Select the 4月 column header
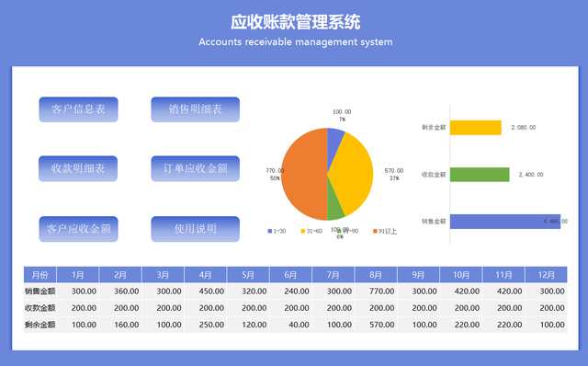The image size is (588, 366). pyautogui.click(x=206, y=275)
